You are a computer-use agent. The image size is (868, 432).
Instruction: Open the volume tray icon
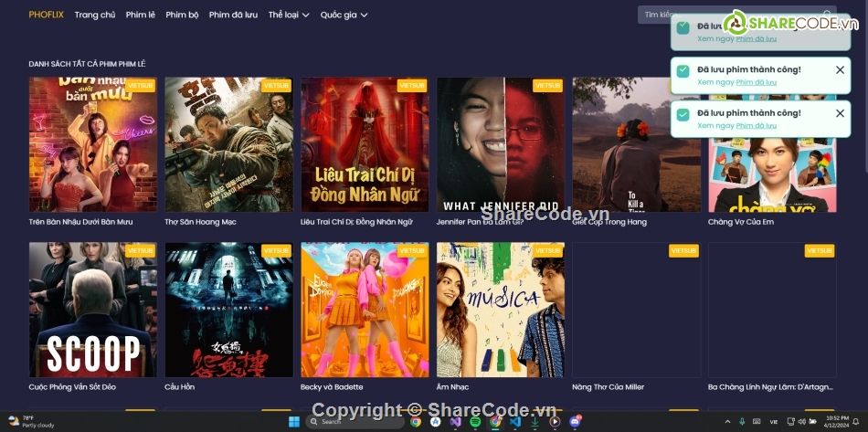pos(801,421)
